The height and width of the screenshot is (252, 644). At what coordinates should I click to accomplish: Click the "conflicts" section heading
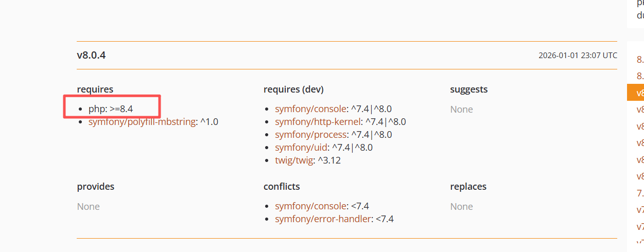[x=282, y=186]
